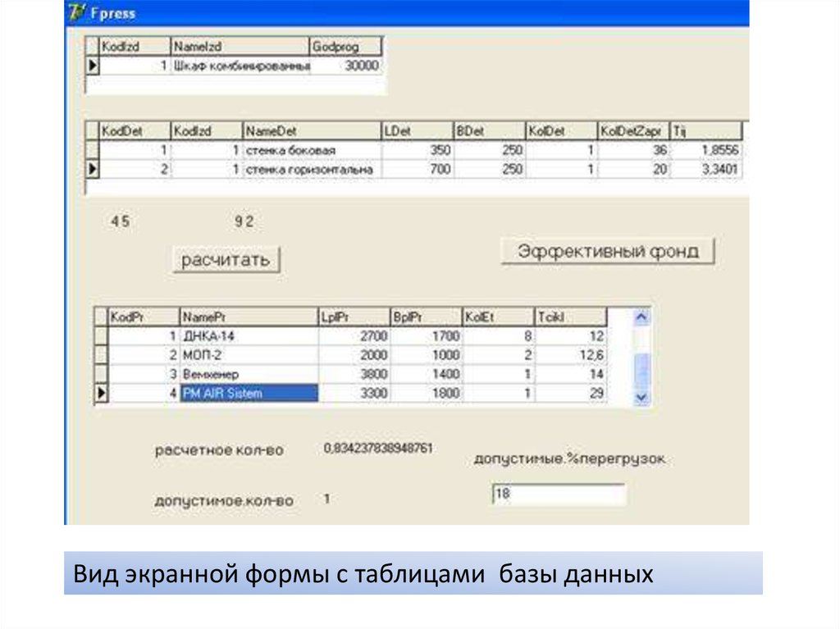Select the ДНКА-14 press row

[x=249, y=336]
